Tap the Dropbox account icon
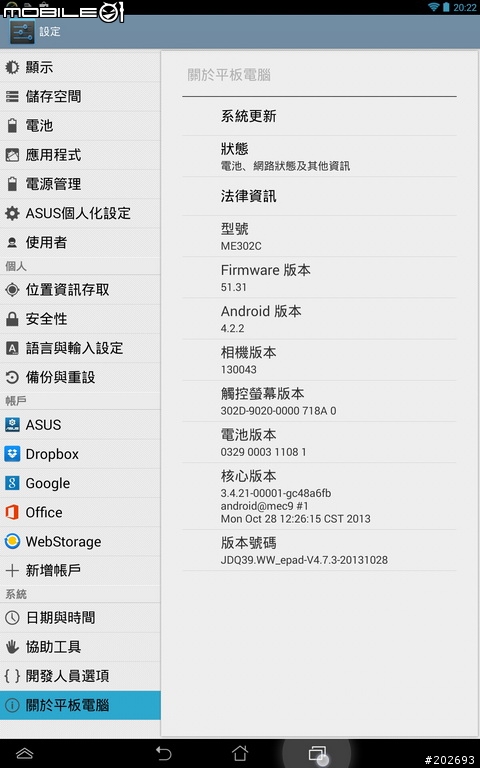Screen dimensions: 480x768 coord(12,454)
